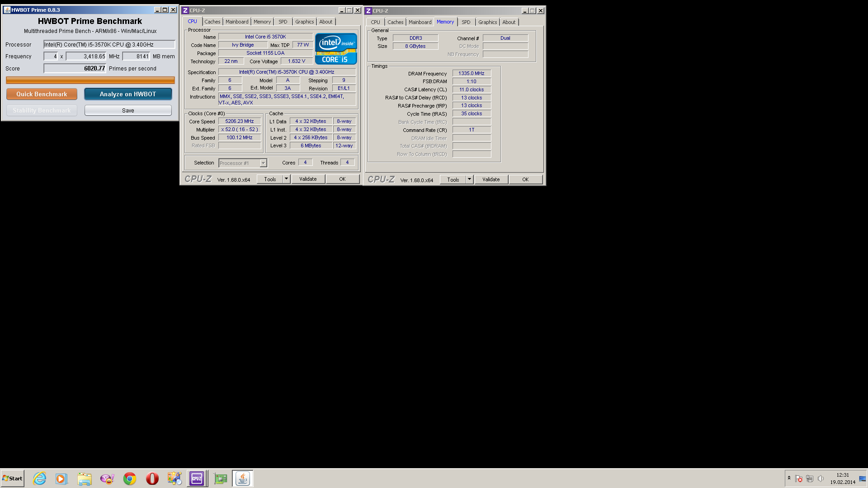The width and height of the screenshot is (868, 488).
Task: Open About tab in the Memory window
Action: point(509,22)
